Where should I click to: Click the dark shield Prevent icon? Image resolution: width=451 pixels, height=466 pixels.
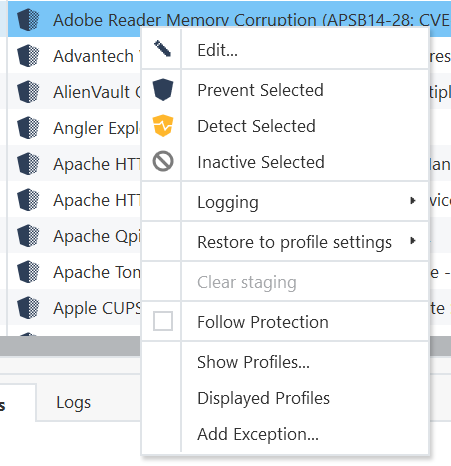coord(163,90)
